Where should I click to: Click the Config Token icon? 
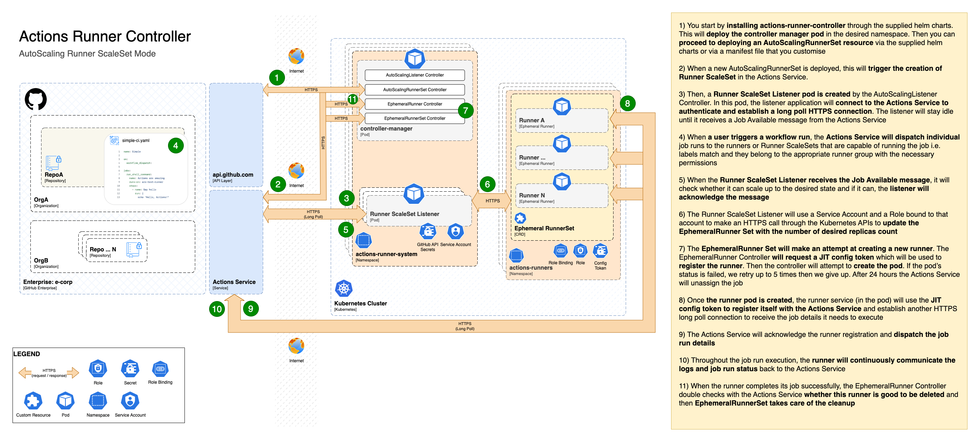click(x=600, y=251)
